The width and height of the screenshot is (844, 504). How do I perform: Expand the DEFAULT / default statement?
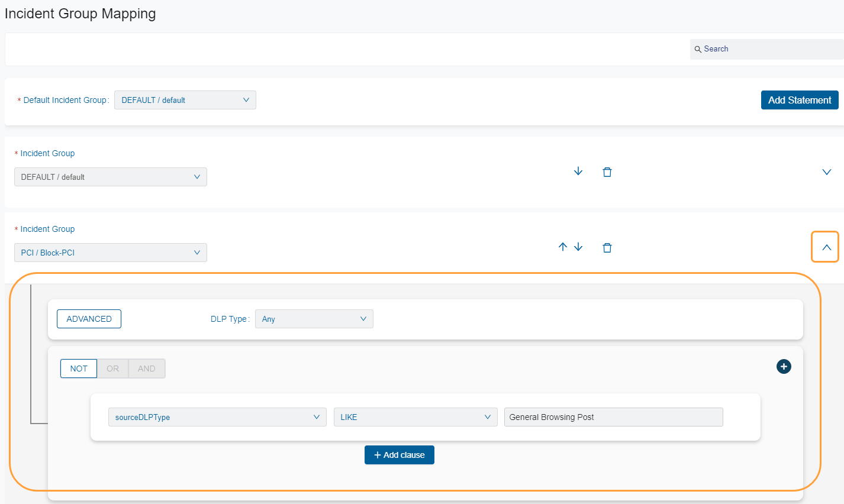click(827, 172)
